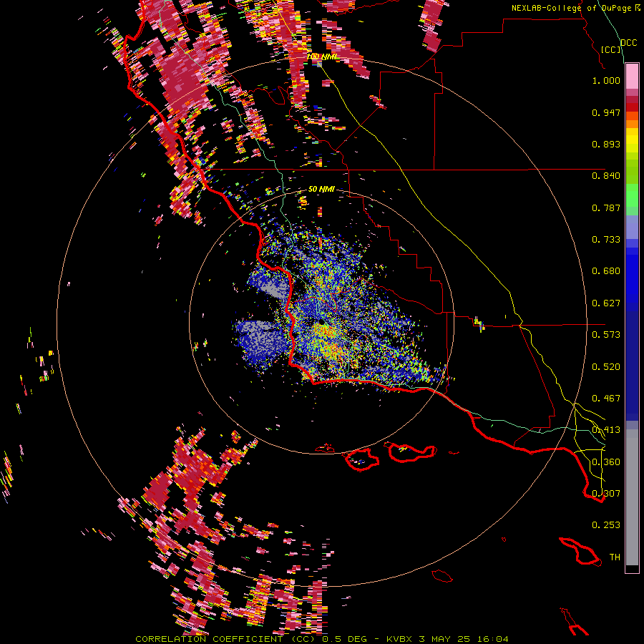Screen dimensions: 644x644
Task: Click the 100 NMI range ring label
Action: (x=321, y=57)
